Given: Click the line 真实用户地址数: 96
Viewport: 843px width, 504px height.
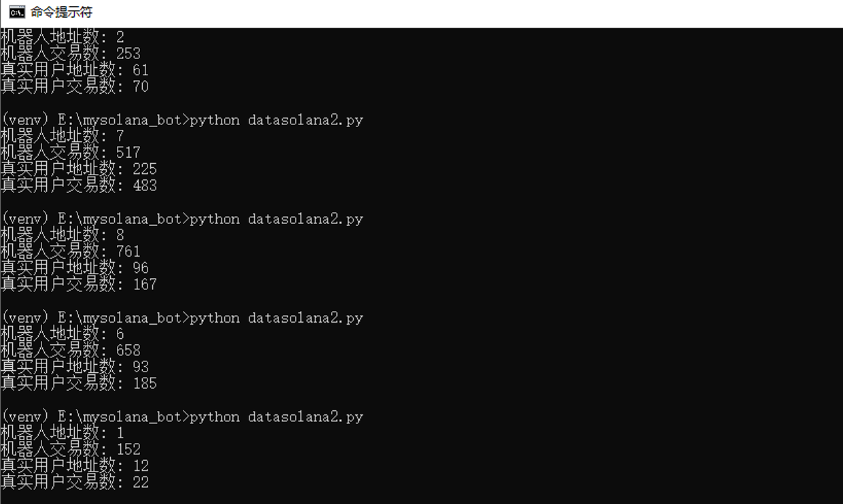Looking at the screenshot, I should [x=74, y=268].
